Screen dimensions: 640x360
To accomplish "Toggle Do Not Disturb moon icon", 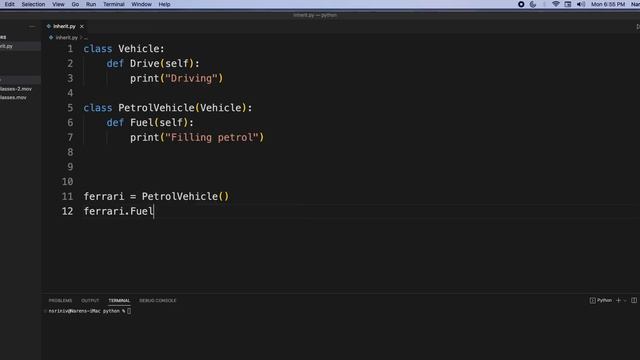I will pos(533,4).
